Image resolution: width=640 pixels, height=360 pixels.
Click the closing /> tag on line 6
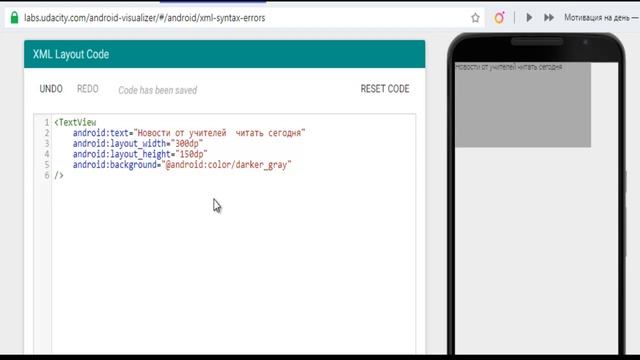tap(59, 176)
